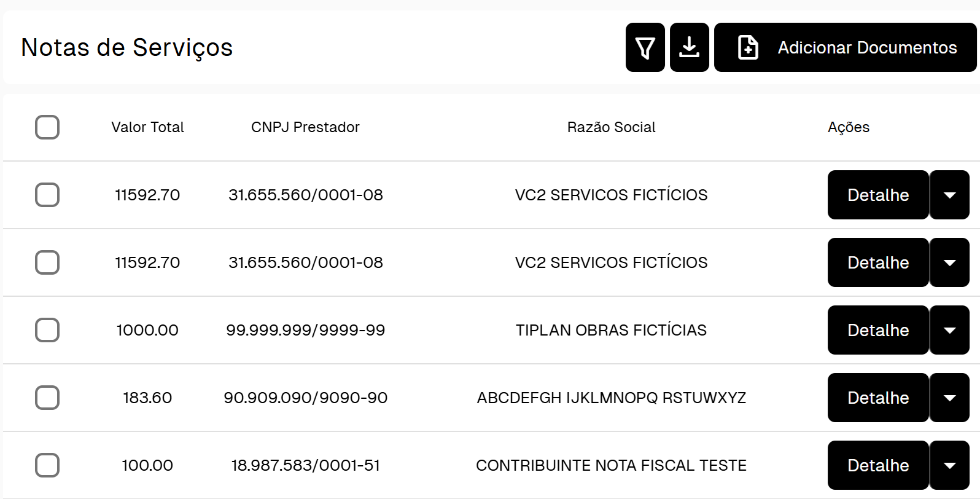Click Detalhe for the first VC2 SERVICOS row
This screenshot has height=499, width=980.
tap(878, 195)
